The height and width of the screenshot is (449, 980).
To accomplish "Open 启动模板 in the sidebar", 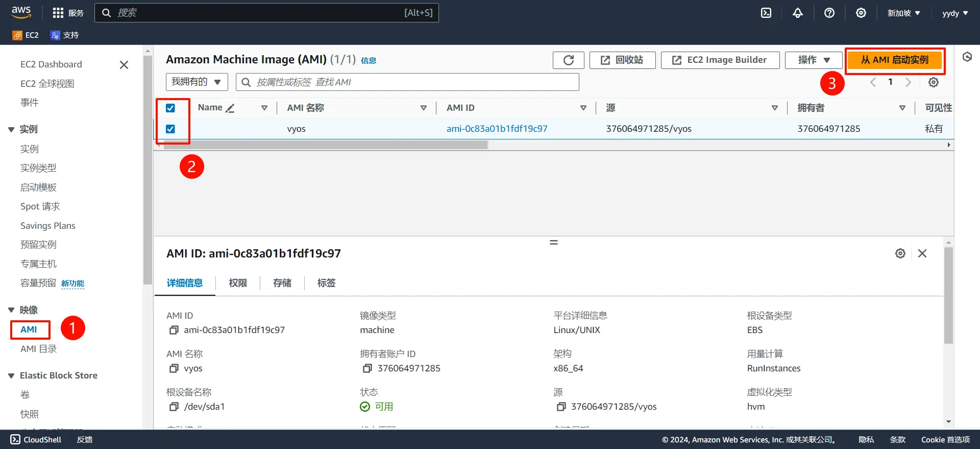I will (x=38, y=187).
